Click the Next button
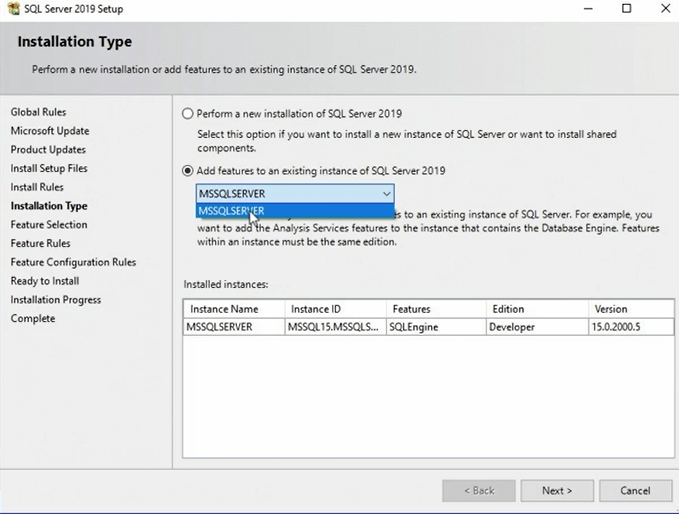This screenshot has width=679, height=514. tap(557, 491)
